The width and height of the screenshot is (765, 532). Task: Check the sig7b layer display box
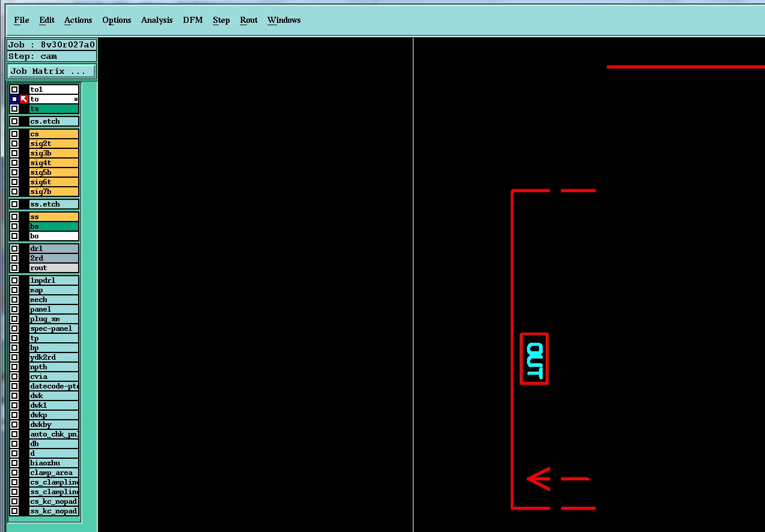(14, 192)
